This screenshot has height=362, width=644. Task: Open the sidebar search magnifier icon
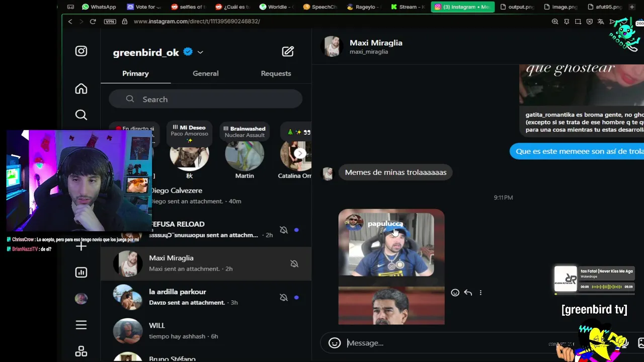[x=81, y=115]
